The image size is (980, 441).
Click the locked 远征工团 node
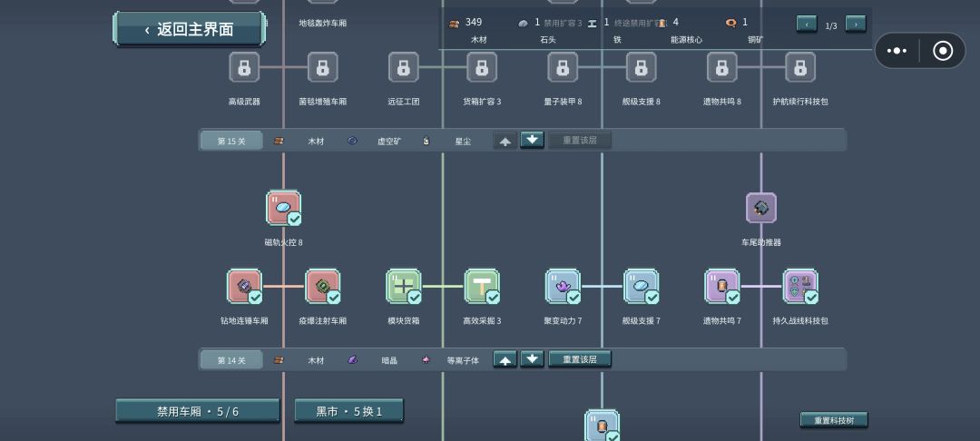(x=404, y=67)
